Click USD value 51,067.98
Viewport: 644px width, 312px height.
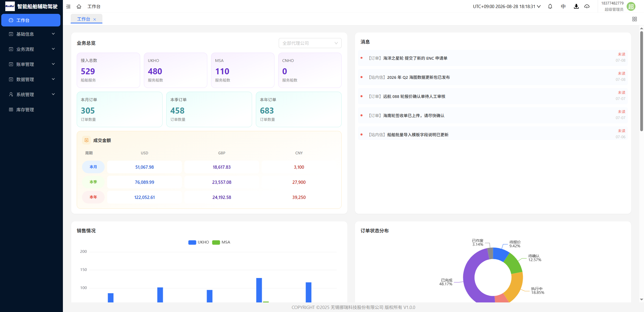[x=144, y=167]
